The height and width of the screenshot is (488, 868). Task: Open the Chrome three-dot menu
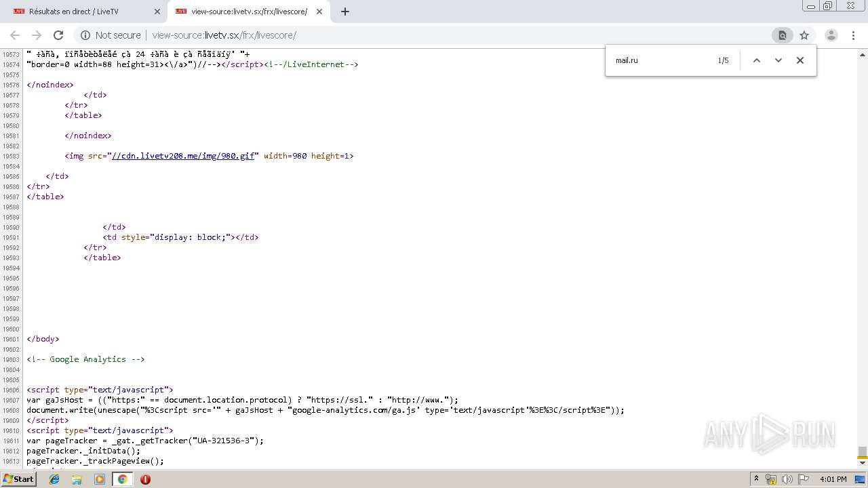pos(853,35)
